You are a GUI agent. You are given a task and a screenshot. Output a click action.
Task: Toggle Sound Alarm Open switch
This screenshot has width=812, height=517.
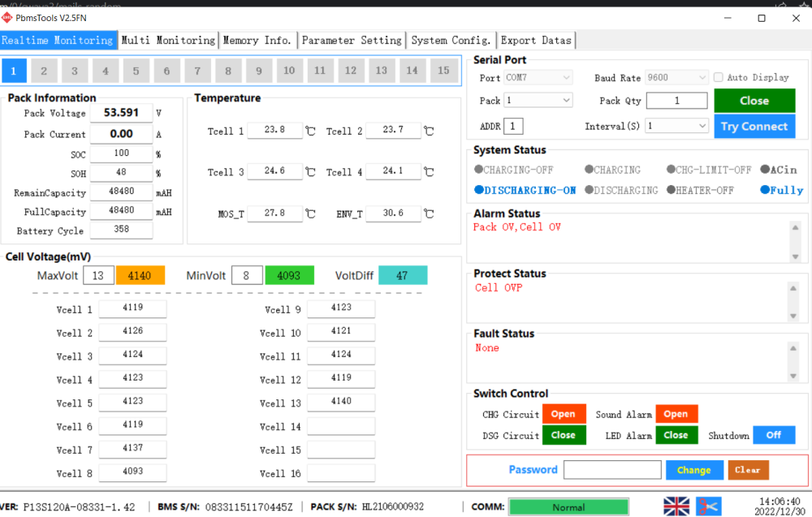[676, 414]
